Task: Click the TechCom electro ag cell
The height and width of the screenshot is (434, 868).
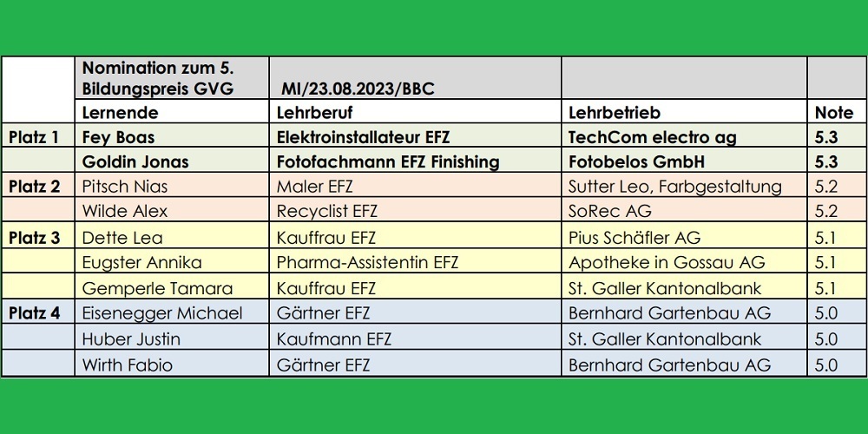Action: pos(652,137)
